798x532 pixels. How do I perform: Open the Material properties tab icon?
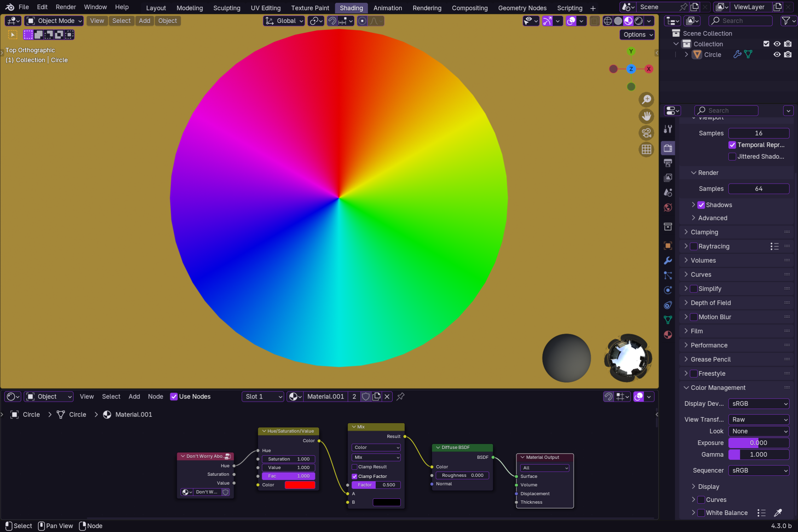click(x=668, y=335)
